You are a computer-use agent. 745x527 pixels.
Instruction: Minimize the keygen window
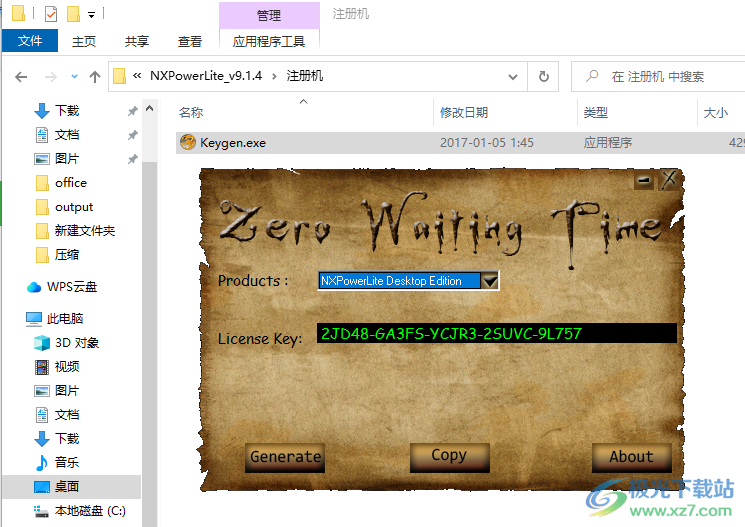tap(644, 181)
